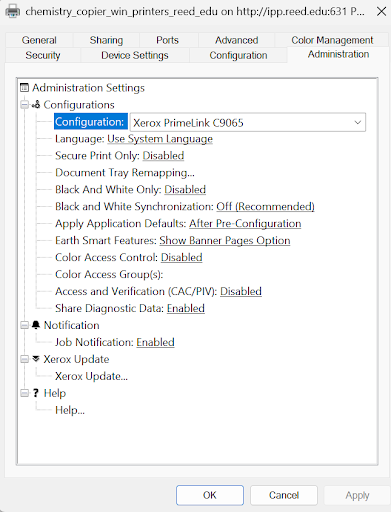Select the Notification group label

coord(72,325)
